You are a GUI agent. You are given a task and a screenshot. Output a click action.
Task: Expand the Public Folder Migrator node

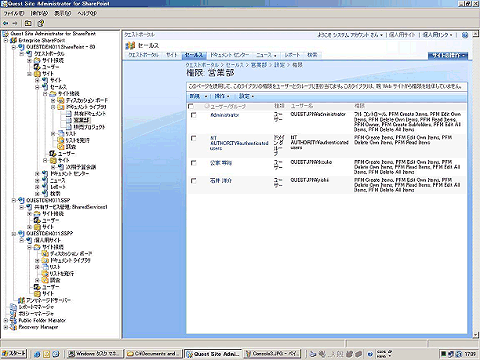point(6,320)
